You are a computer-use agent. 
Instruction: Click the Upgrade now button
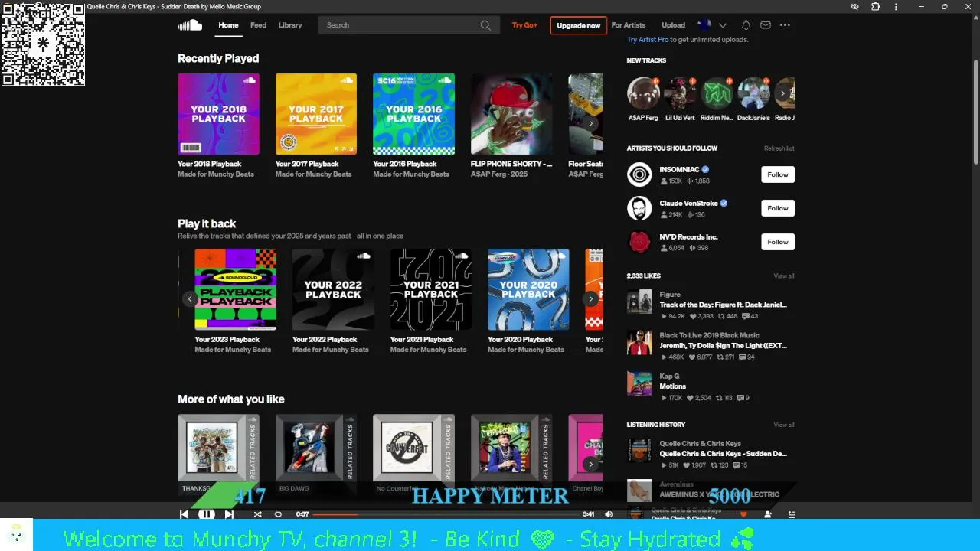click(579, 25)
